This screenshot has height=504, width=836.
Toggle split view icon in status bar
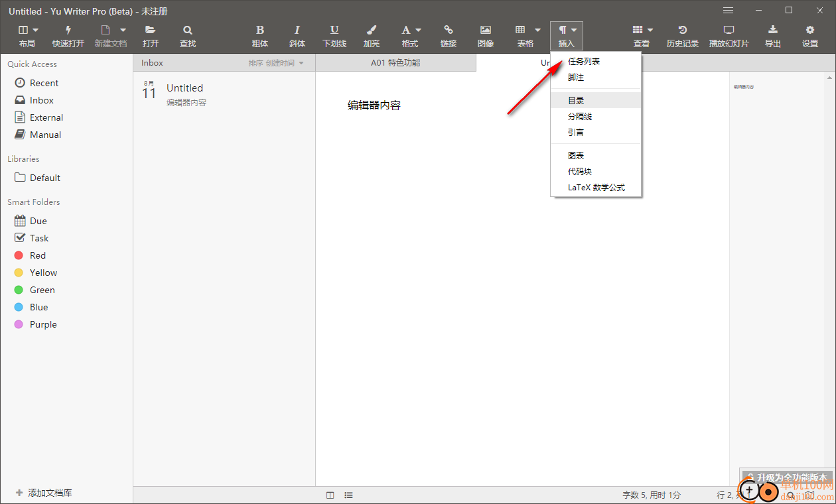(330, 495)
